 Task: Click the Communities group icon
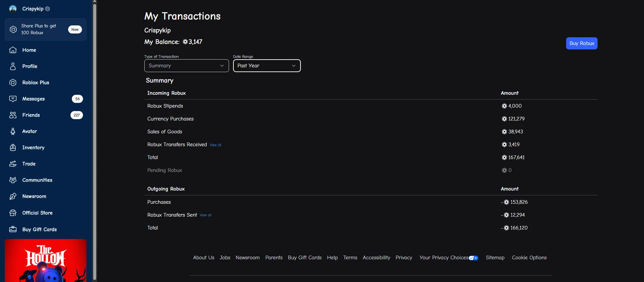pos(13,180)
